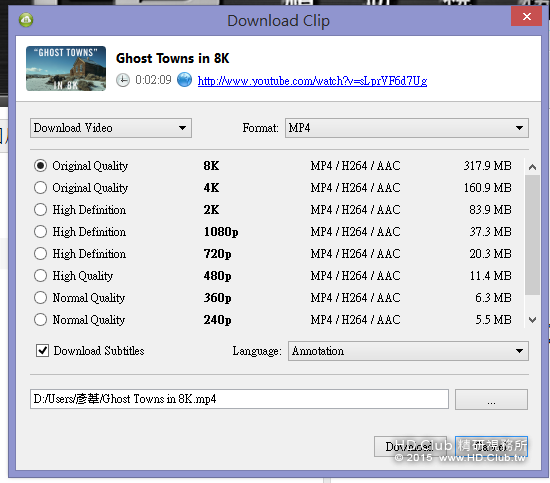Open the YouTube video URL link

pos(312,81)
